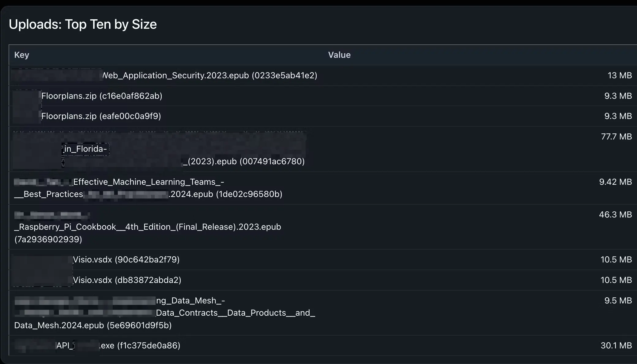Click the in_Florida- text fragment
Viewport: 637px width, 364px height.
85,149
